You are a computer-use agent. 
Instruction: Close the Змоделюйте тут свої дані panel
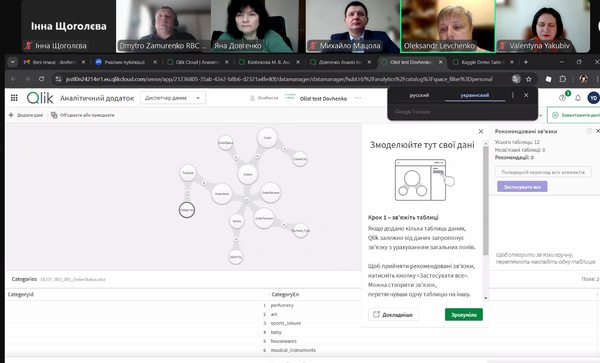point(481,132)
